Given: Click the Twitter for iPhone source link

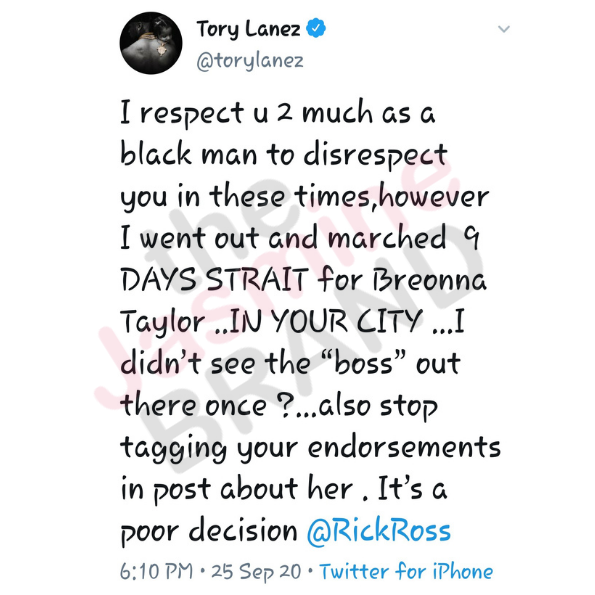Looking at the screenshot, I should (x=406, y=571).
